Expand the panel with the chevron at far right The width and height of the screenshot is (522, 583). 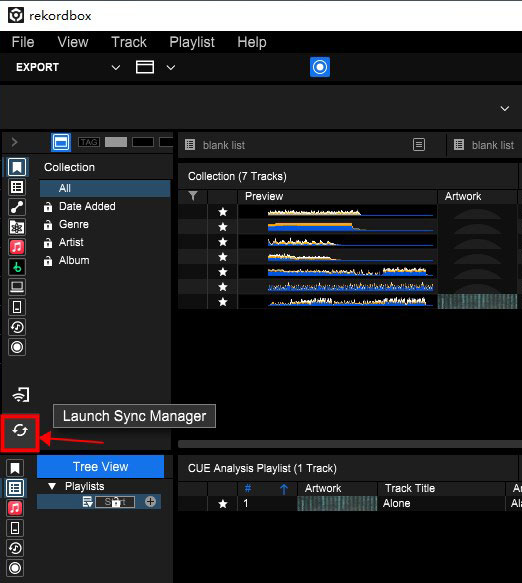pos(505,109)
